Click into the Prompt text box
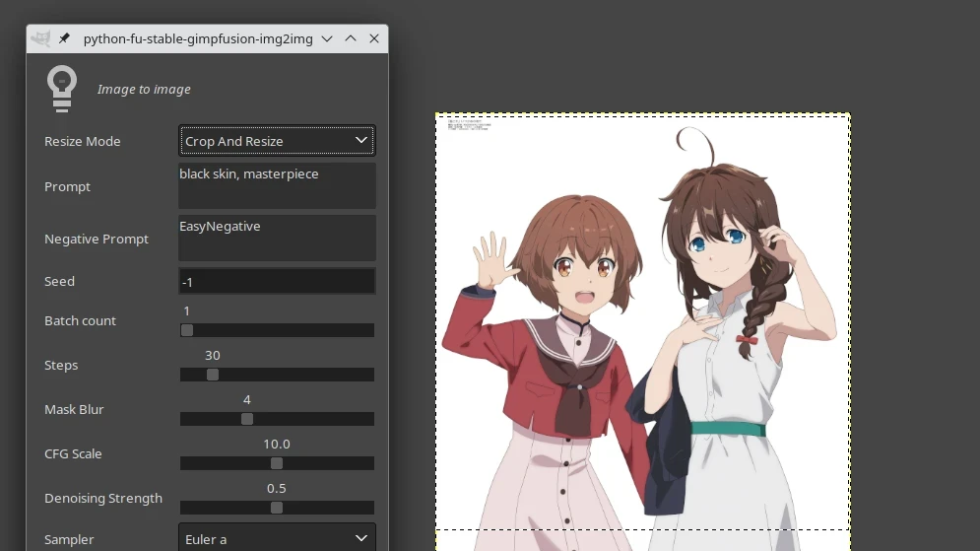Viewport: 980px width, 551px height. (277, 185)
